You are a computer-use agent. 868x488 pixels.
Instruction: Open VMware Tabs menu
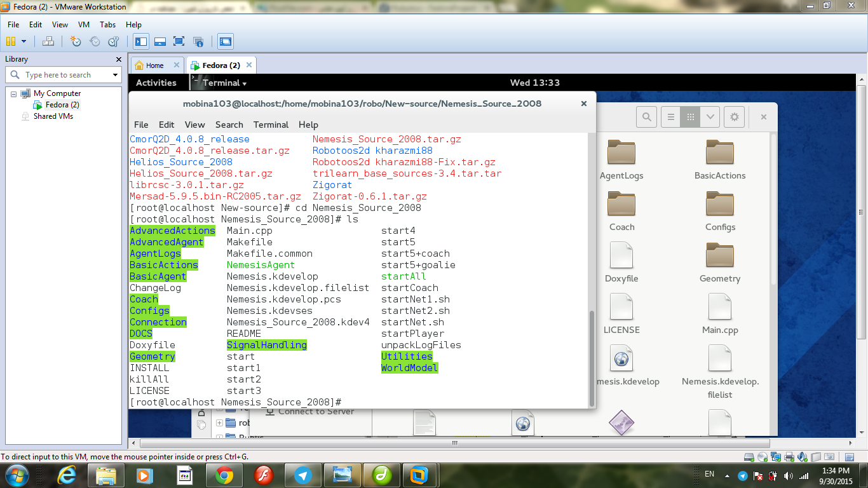[x=108, y=25]
